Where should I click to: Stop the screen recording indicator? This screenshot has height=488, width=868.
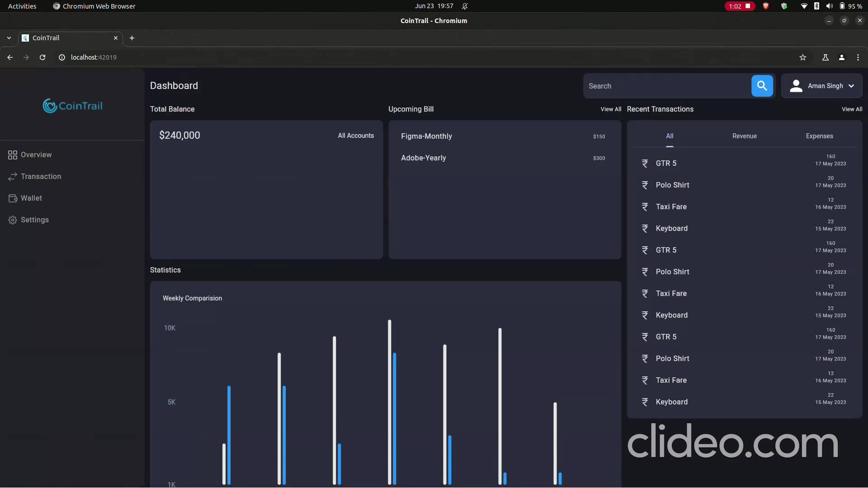pyautogui.click(x=740, y=6)
